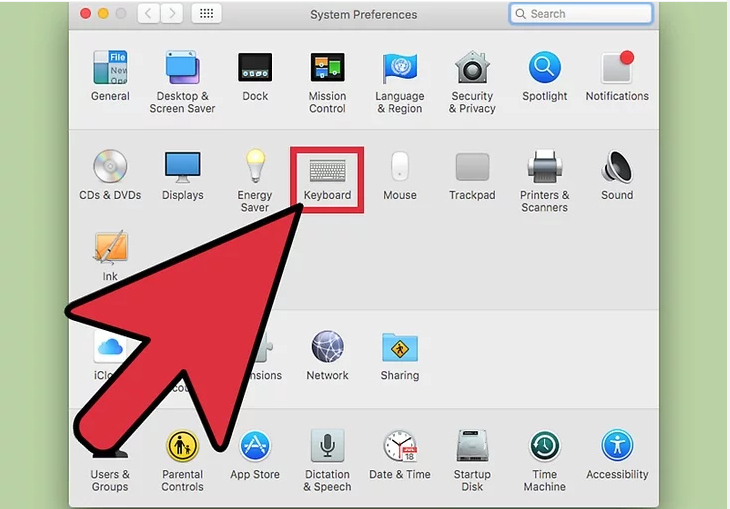Viewport: 730px width, 509px height.
Task: Click the Show All grid button
Action: point(208,14)
